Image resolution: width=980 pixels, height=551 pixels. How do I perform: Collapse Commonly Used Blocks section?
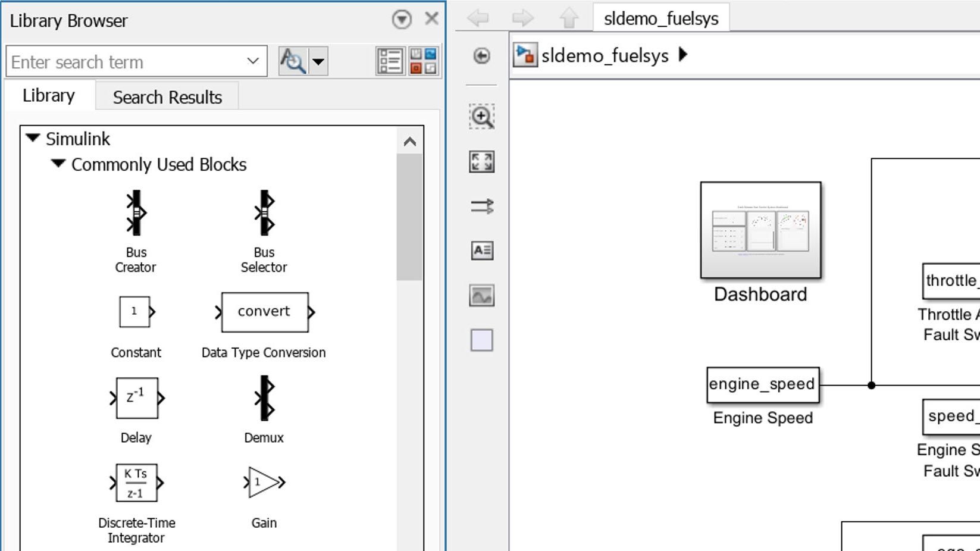[58, 164]
